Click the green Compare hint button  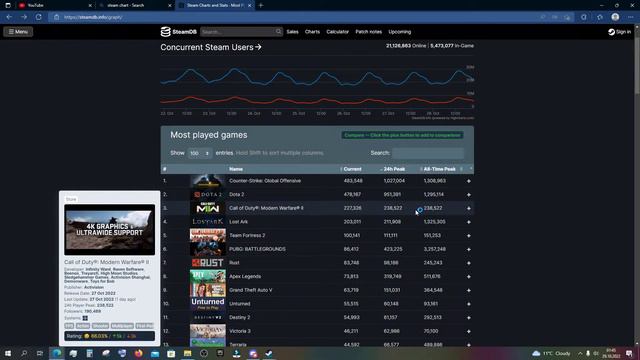402,135
